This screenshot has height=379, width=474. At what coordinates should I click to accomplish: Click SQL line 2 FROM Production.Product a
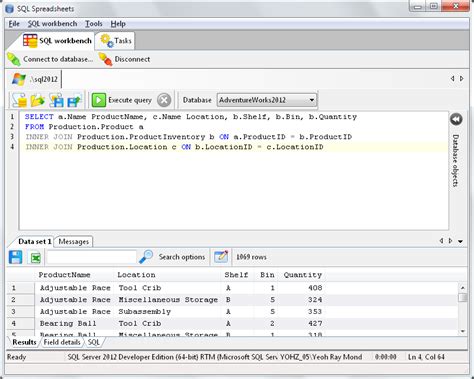click(x=84, y=127)
